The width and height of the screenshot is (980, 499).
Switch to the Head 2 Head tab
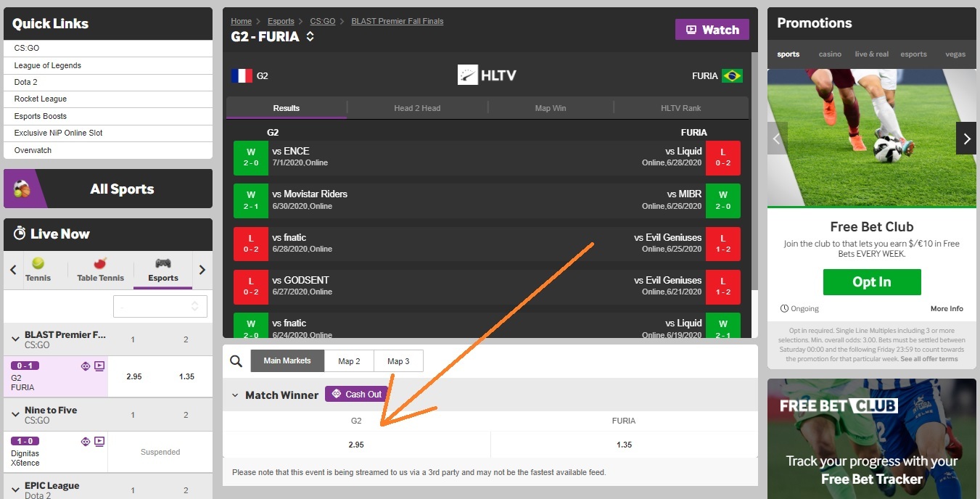pos(417,108)
